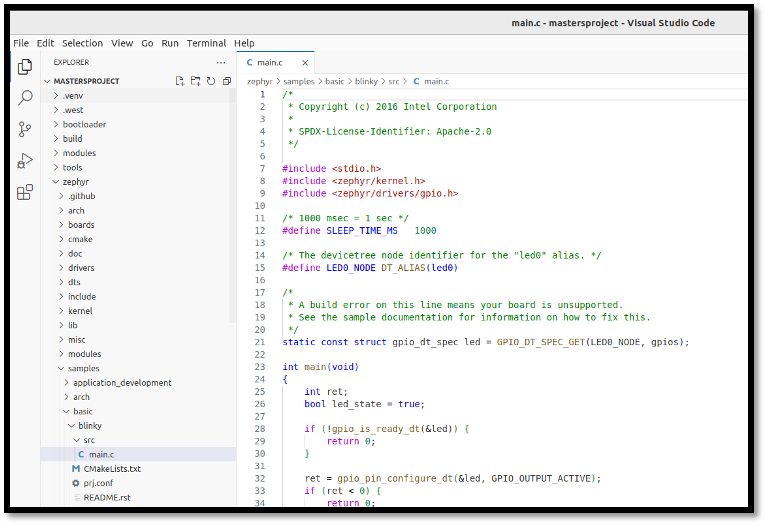
Task: Expand the dts folder
Action: [x=138, y=282]
